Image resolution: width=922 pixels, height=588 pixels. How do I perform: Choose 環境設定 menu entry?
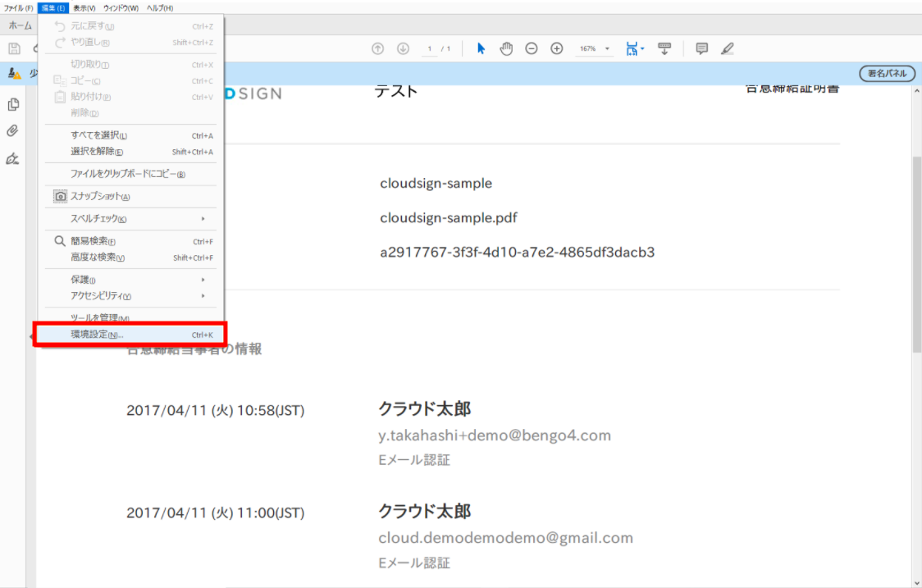[x=130, y=335]
